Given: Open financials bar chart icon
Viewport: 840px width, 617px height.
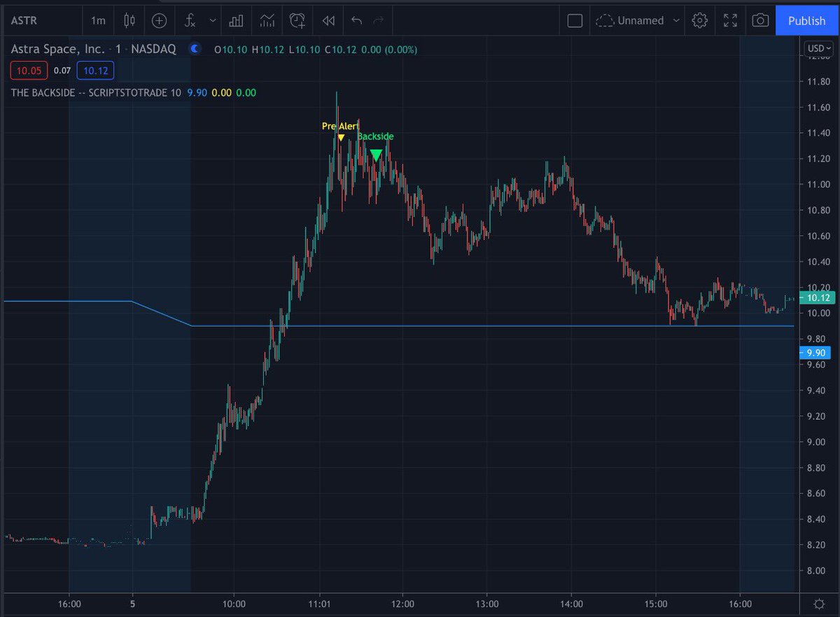Looking at the screenshot, I should point(236,20).
